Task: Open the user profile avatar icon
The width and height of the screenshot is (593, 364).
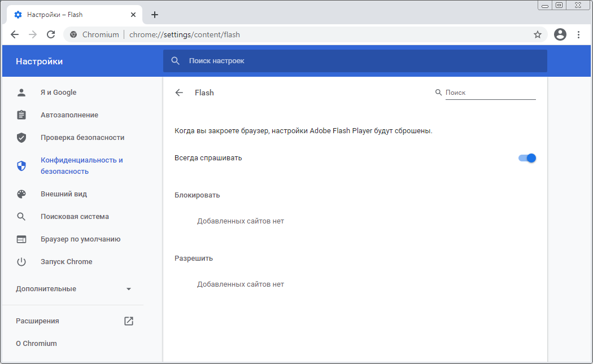Action: [560, 34]
